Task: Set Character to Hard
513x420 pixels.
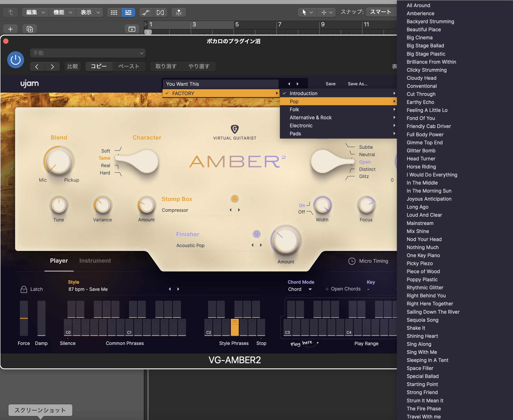Action: click(105, 173)
